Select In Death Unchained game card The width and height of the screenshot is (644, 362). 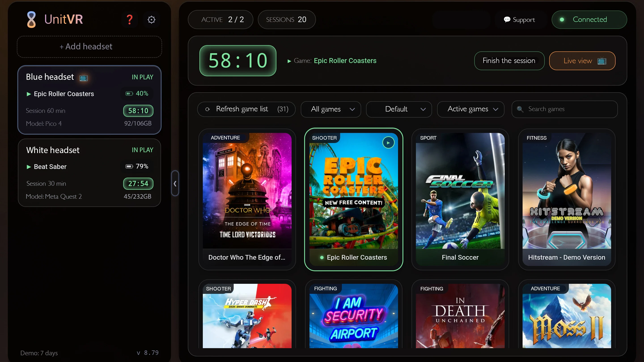(x=460, y=314)
